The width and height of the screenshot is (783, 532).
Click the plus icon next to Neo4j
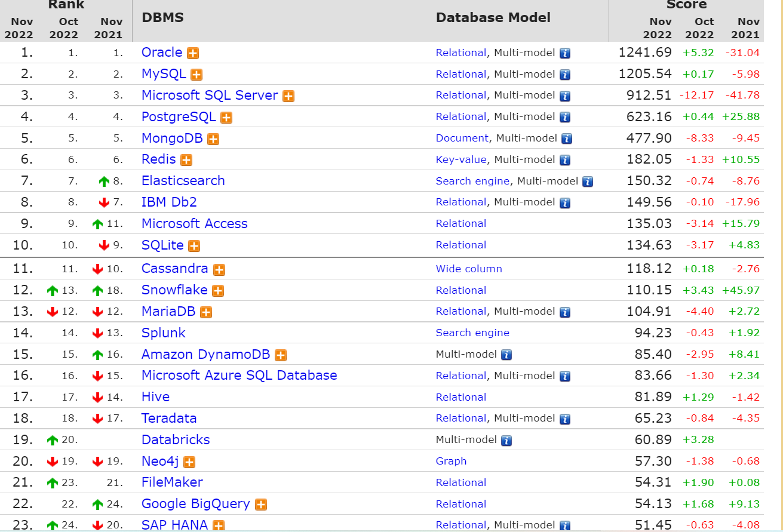click(189, 462)
